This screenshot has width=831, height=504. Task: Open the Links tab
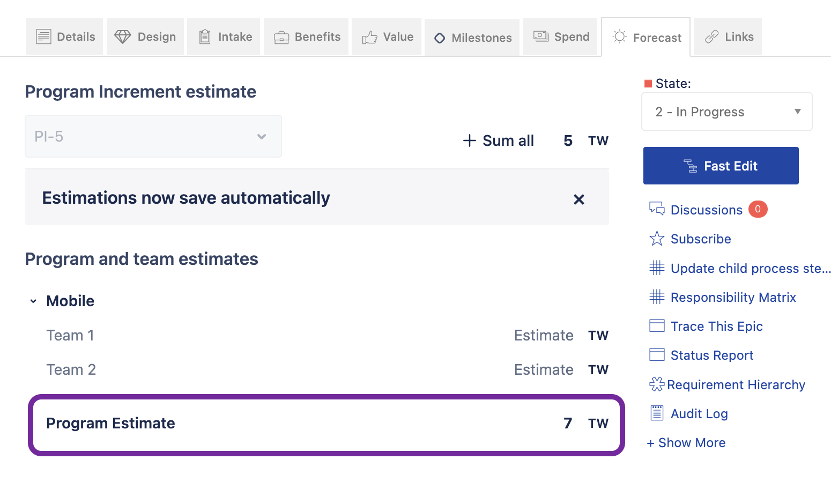click(x=728, y=36)
